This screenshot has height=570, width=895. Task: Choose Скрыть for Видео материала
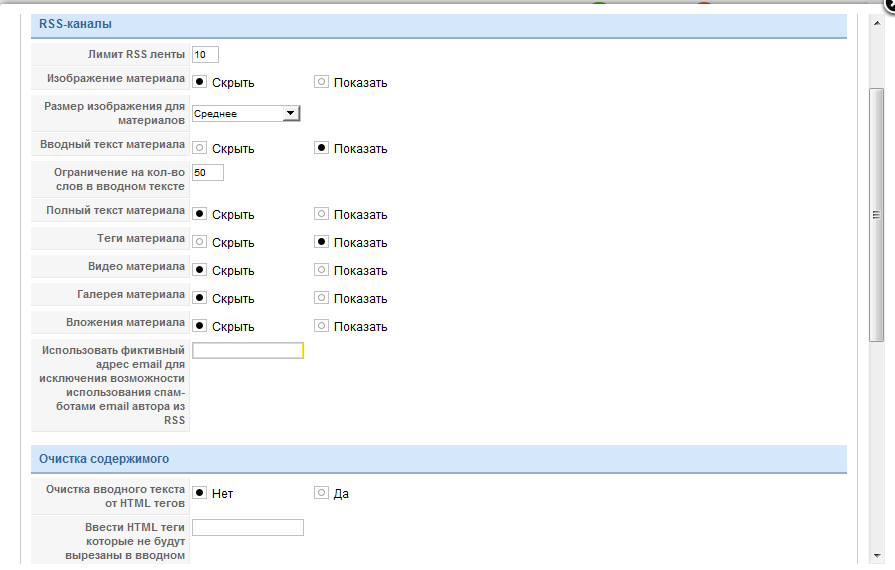click(x=199, y=270)
